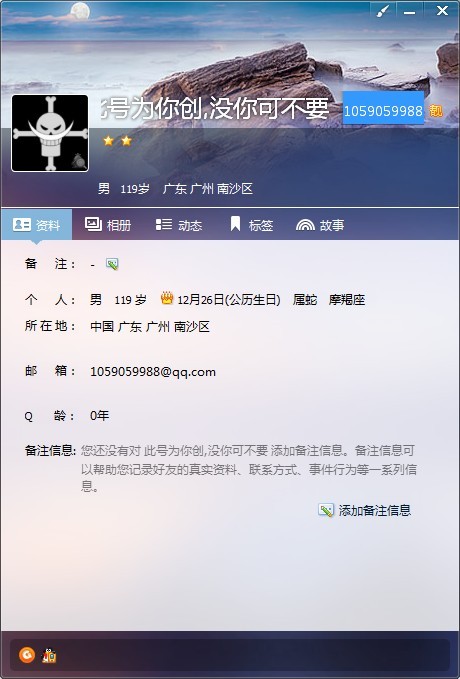The image size is (460, 679).
Task: Click the white skull profile avatar
Action: pos(50,133)
